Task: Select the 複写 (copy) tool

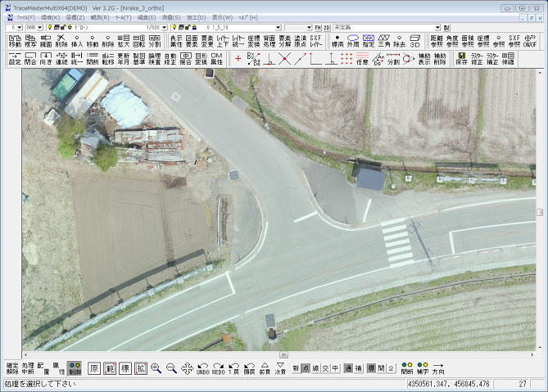Action: pos(30,41)
